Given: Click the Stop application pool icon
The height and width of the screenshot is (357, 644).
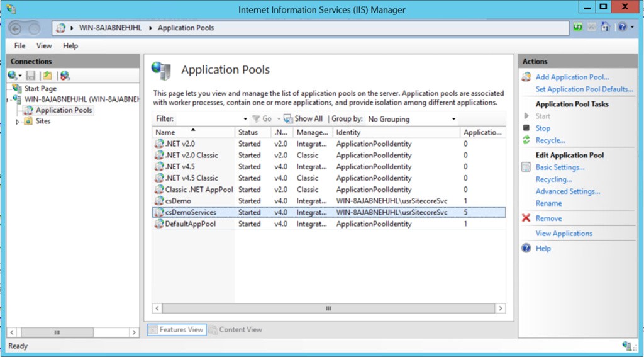Looking at the screenshot, I should click(526, 128).
